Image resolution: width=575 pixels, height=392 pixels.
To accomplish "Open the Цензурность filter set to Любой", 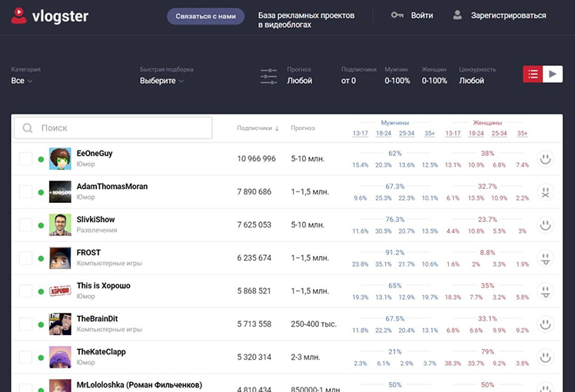I will pos(471,81).
